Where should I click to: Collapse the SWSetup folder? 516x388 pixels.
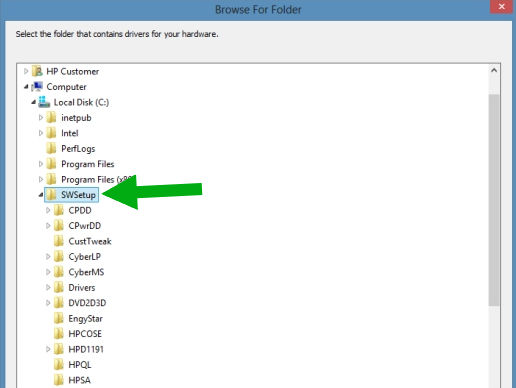point(41,195)
